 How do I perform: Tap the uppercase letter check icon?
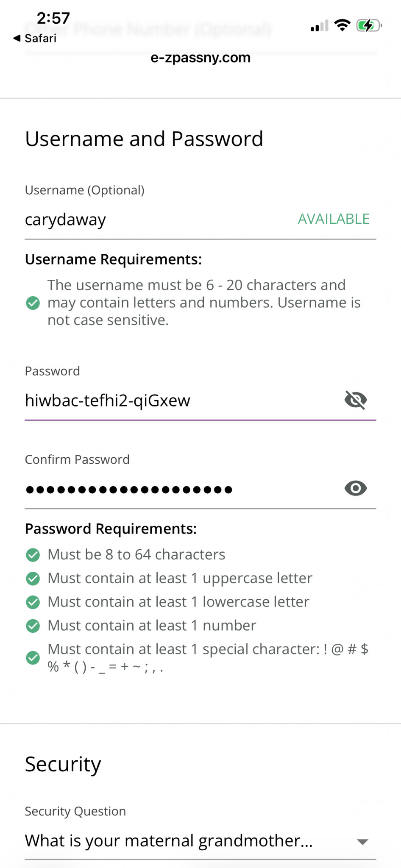point(33,579)
